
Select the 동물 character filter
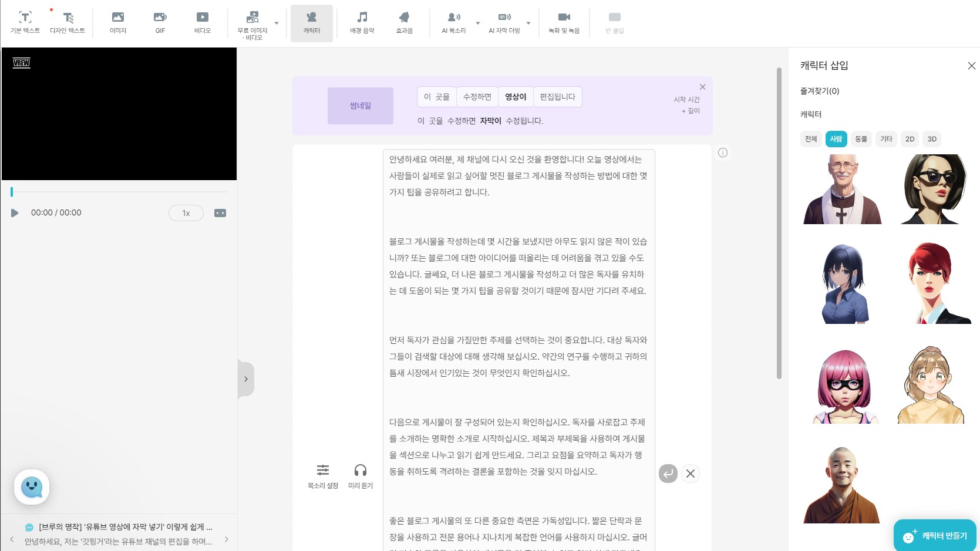[x=861, y=139]
